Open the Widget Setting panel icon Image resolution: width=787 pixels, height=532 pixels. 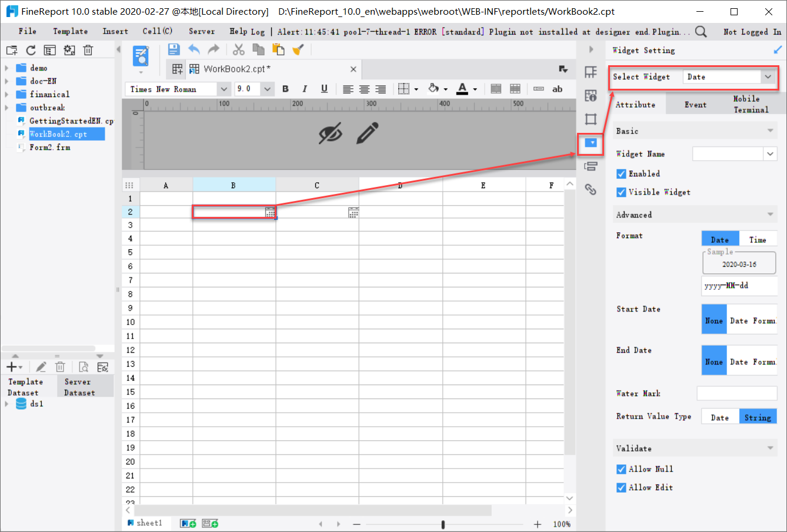591,143
